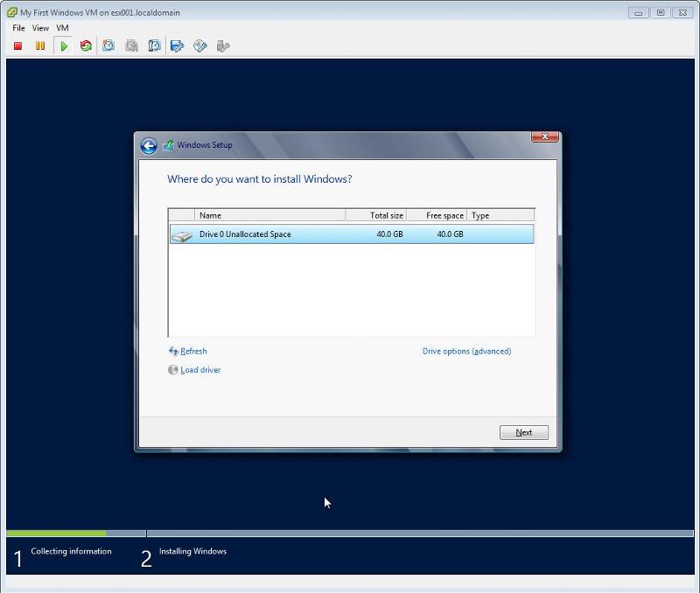This screenshot has width=700, height=593.
Task: Click the Next button
Action: 523,432
